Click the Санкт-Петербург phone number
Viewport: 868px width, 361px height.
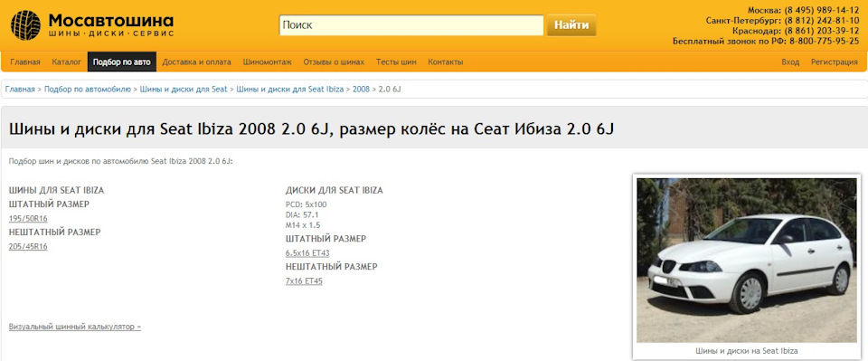(x=822, y=21)
